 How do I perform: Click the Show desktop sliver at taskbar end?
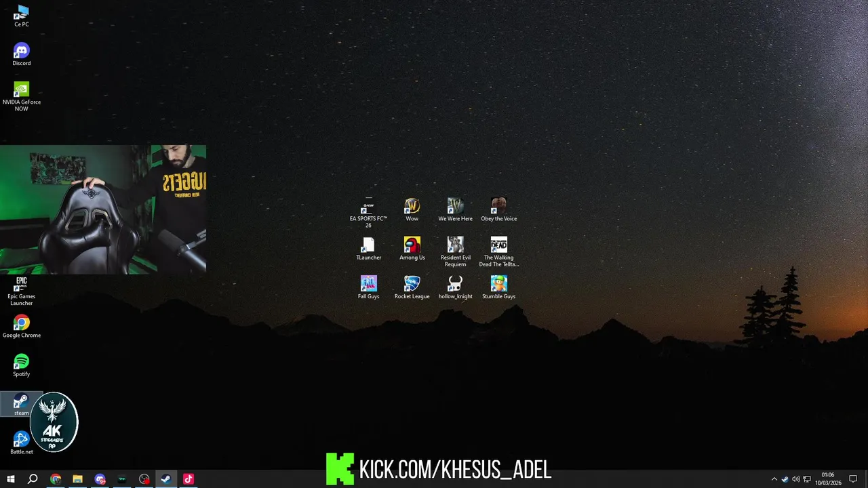[x=866, y=479]
